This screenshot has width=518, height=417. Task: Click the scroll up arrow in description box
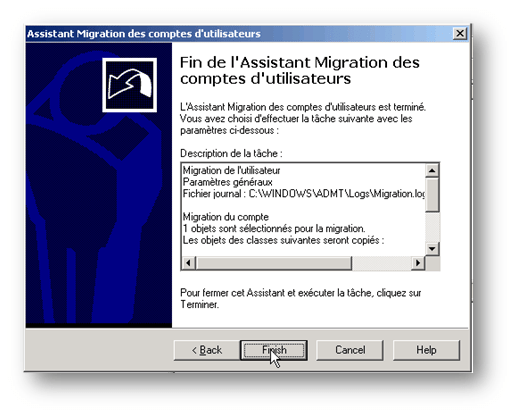tap(432, 170)
